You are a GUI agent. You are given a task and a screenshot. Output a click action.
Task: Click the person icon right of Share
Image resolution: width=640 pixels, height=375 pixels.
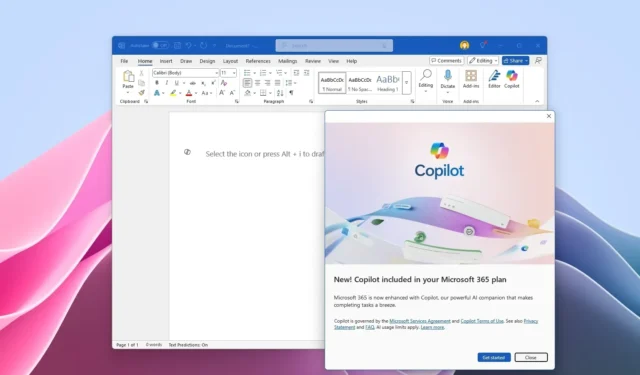coord(538,61)
